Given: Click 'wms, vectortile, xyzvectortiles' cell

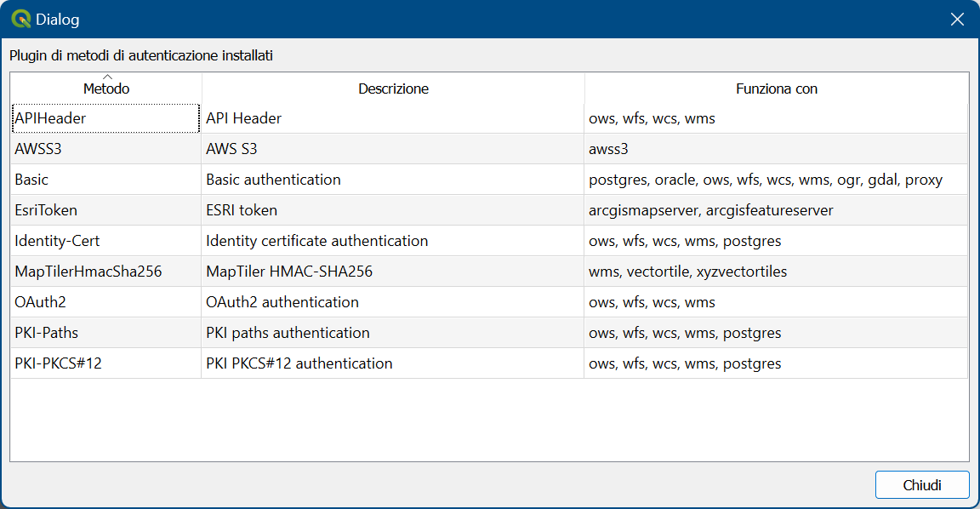Looking at the screenshot, I should [776, 272].
